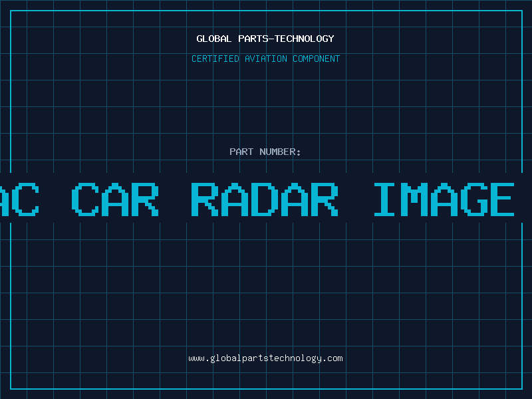The height and width of the screenshot is (399, 532).
Task: Open the www.globalpartstechnology.com link
Action: tap(265, 358)
